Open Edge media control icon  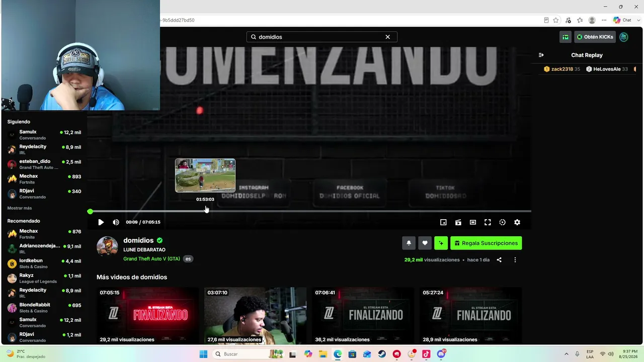click(x=568, y=20)
